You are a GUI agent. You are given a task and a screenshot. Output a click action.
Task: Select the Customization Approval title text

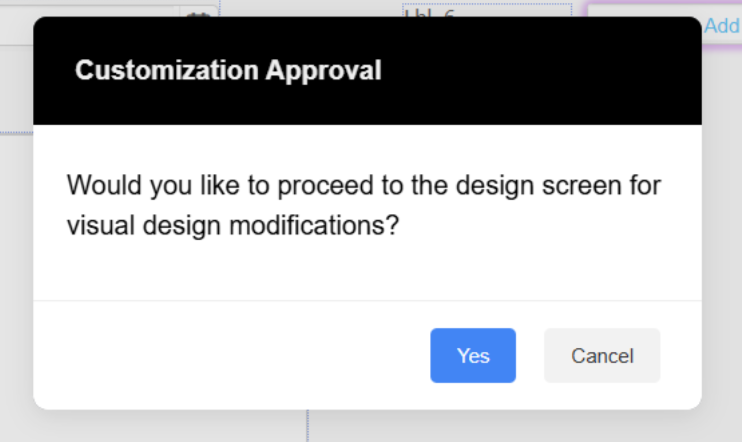coord(228,71)
